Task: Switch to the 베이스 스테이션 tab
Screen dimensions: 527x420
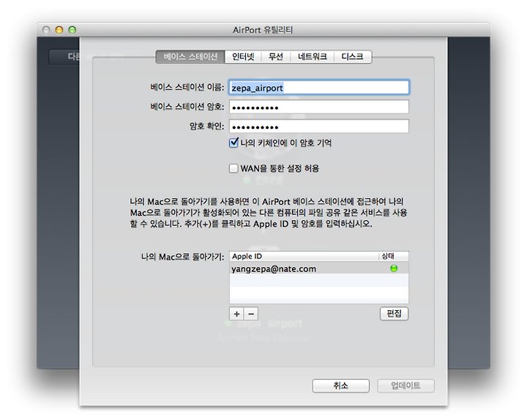Action: tap(190, 57)
